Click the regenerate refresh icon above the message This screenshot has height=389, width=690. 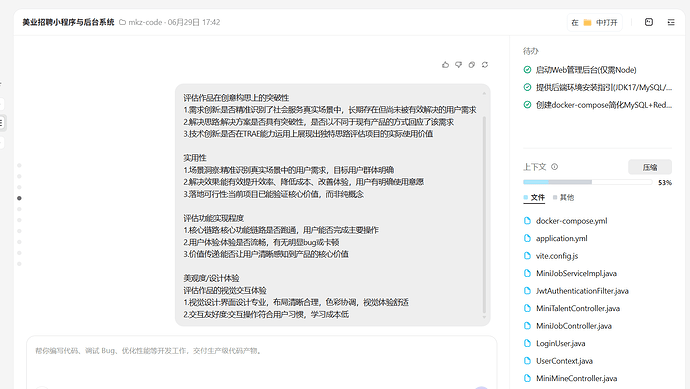coord(485,65)
